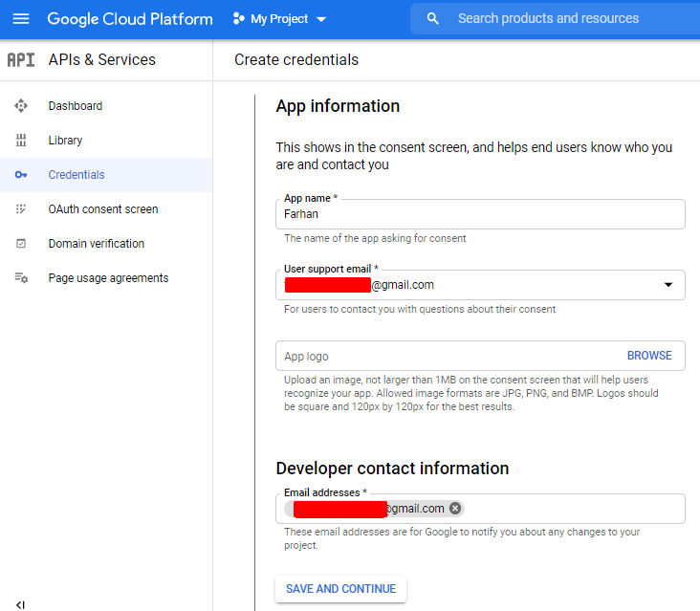Click the OAuth consent screen icon
The image size is (700, 611).
[x=21, y=208]
